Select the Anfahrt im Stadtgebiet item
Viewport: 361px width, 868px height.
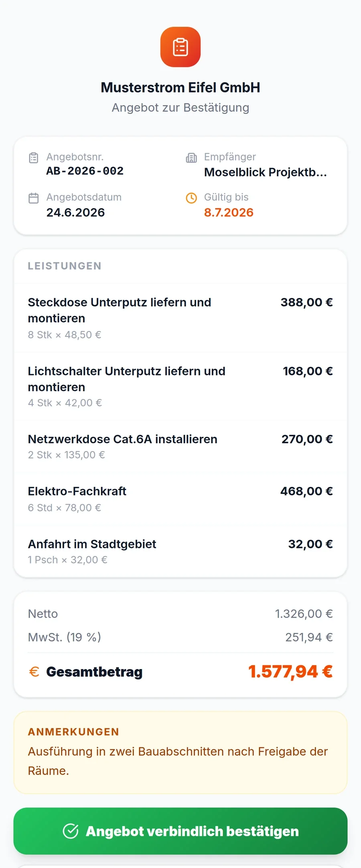[180, 552]
